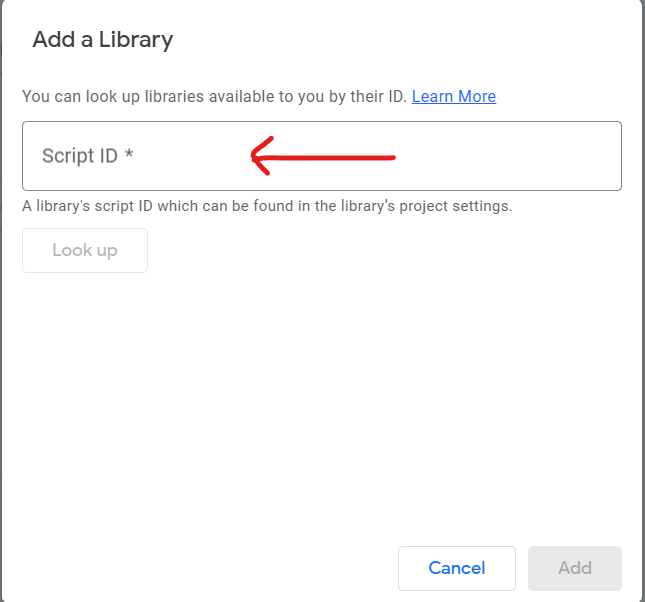Viewport: 645px width, 602px height.
Task: Click the Add button
Action: tap(575, 568)
